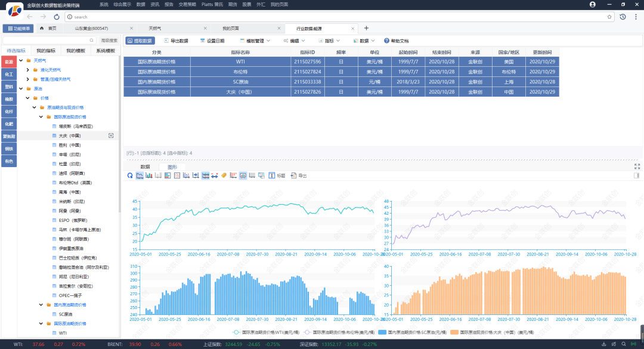The width and height of the screenshot is (644, 349).
Task: Click the fullscreen expand icon above chart
Action: click(637, 166)
